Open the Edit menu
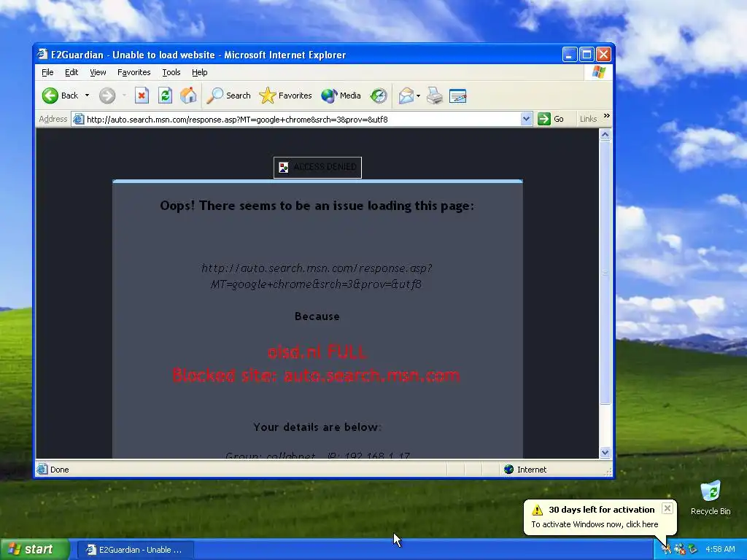 [x=71, y=72]
